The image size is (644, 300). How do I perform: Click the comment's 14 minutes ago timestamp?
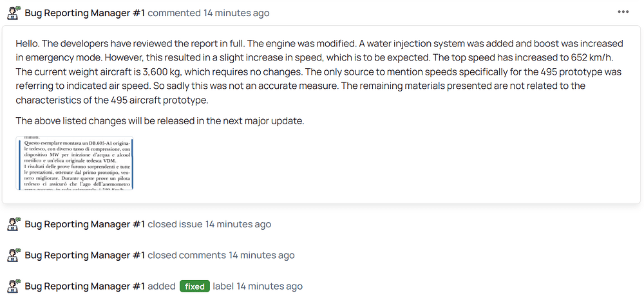tap(236, 13)
